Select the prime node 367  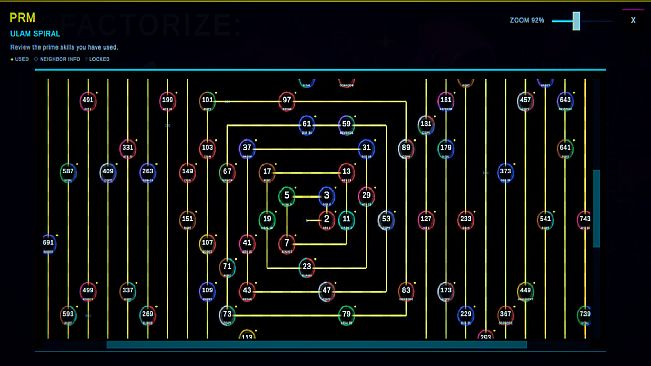(x=505, y=315)
